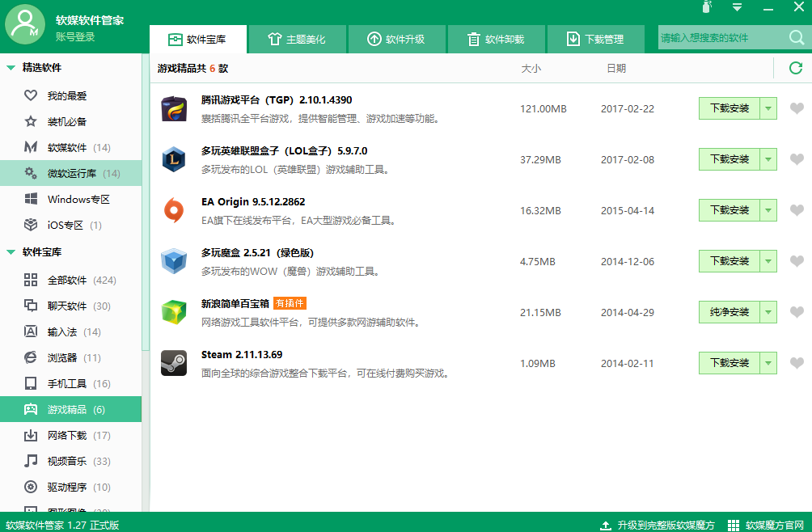Open the 主题美化 tab
Image resolution: width=812 pixels, height=532 pixels.
click(297, 40)
